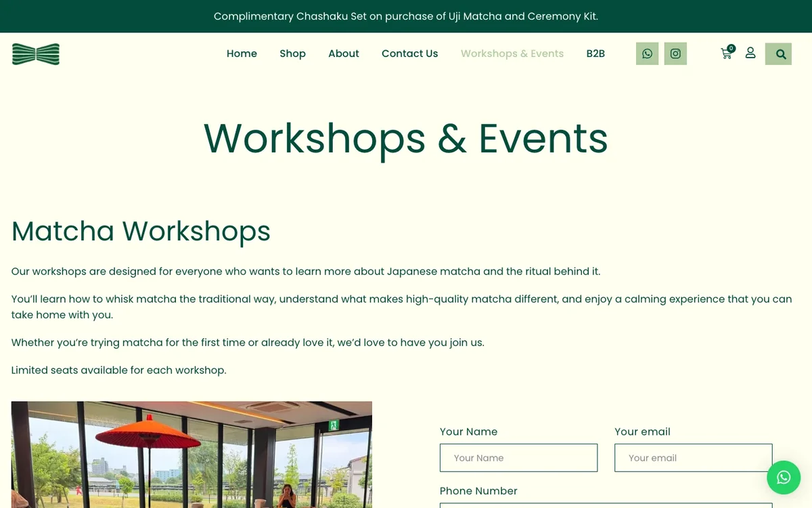Click the 'Limited seats available' sentence

pos(118,370)
